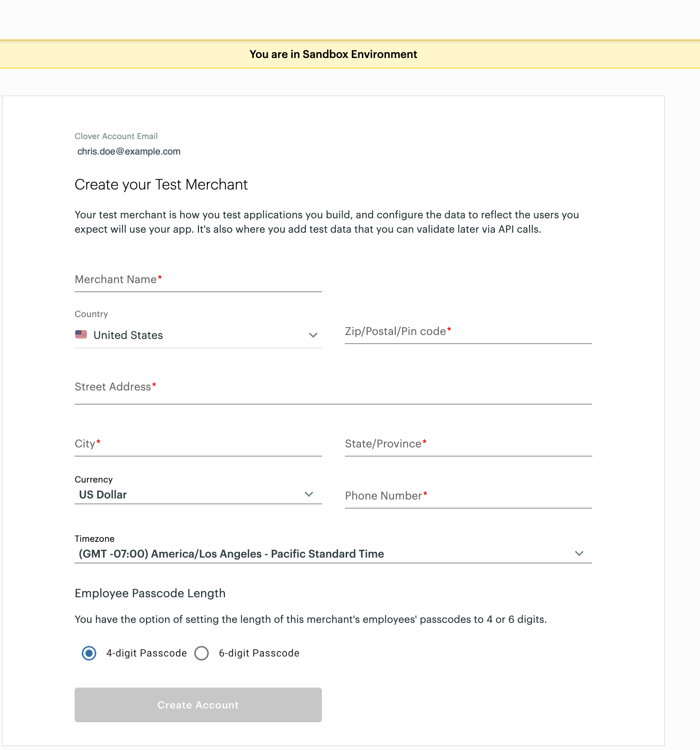This screenshot has height=750, width=700.
Task: Click the US flag icon in Country field
Action: (x=81, y=335)
